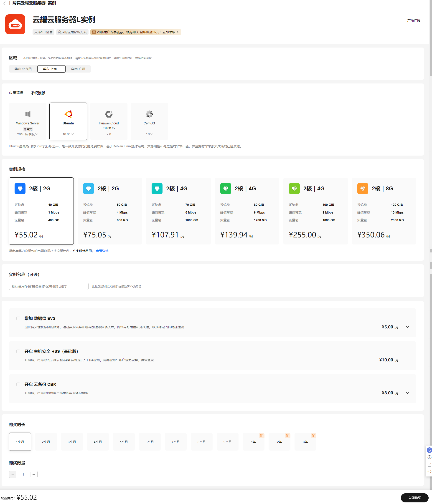
Task: Select the 1年 duration
Action: 253,442
